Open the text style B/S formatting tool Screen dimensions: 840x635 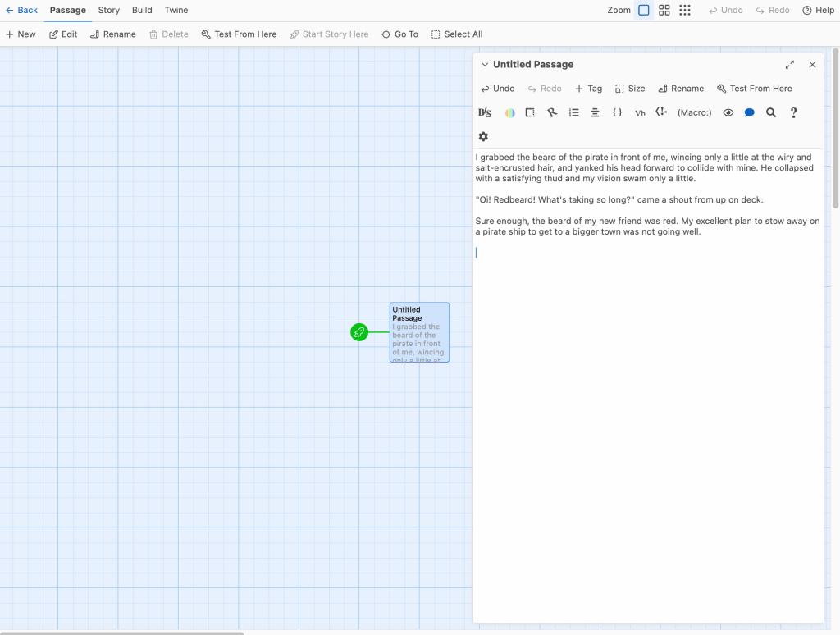click(485, 112)
